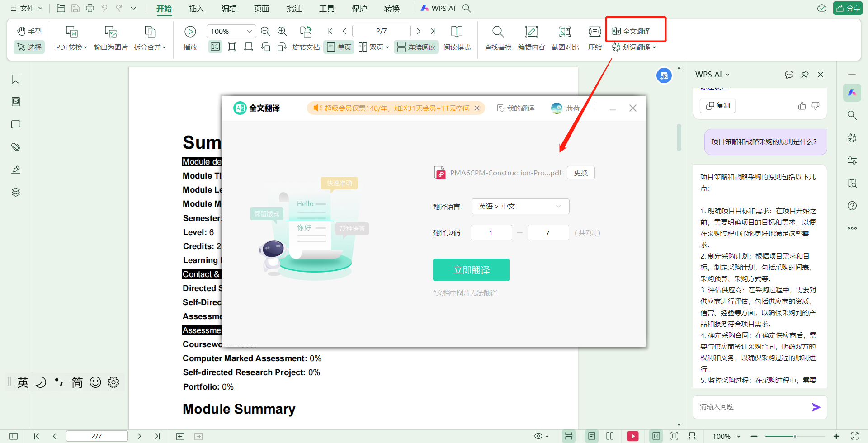Toggle actual size 1:1 view

(x=215, y=47)
